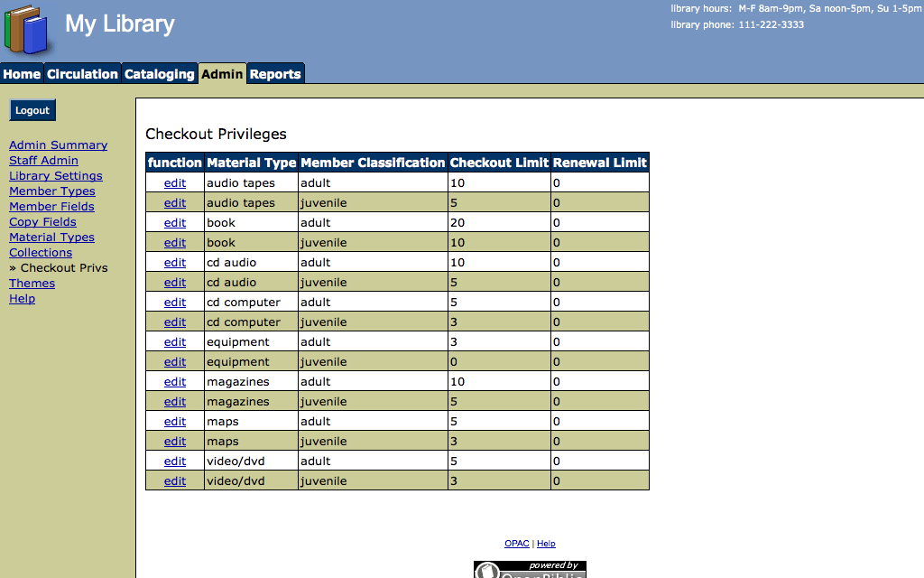This screenshot has height=578, width=924.
Task: Open the Member Types page
Action: coord(51,191)
